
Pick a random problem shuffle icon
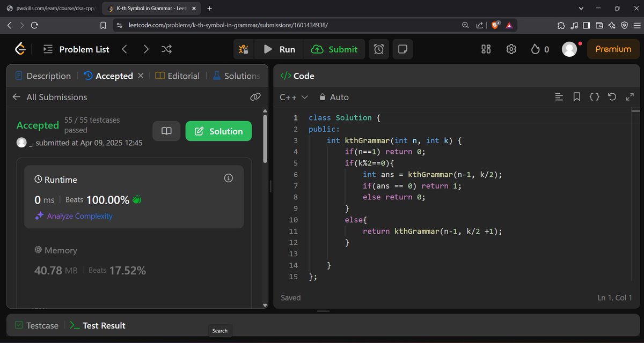166,49
